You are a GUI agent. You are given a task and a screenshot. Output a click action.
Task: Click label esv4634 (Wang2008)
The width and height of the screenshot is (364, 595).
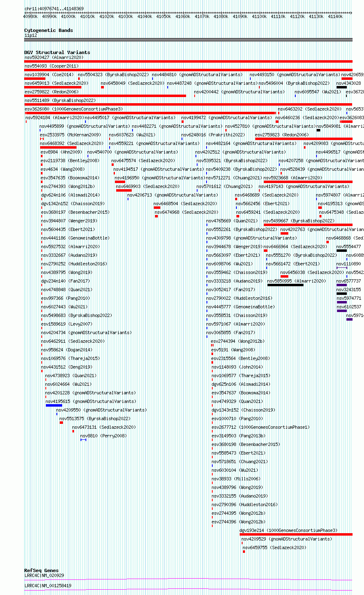click(x=63, y=169)
